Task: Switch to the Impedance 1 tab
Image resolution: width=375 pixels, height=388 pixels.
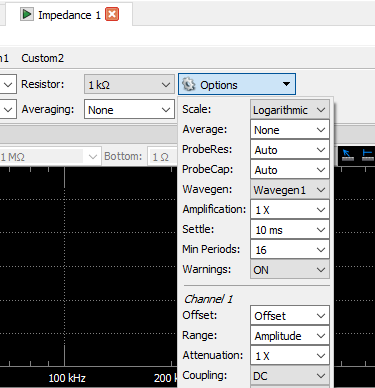Action: click(69, 15)
